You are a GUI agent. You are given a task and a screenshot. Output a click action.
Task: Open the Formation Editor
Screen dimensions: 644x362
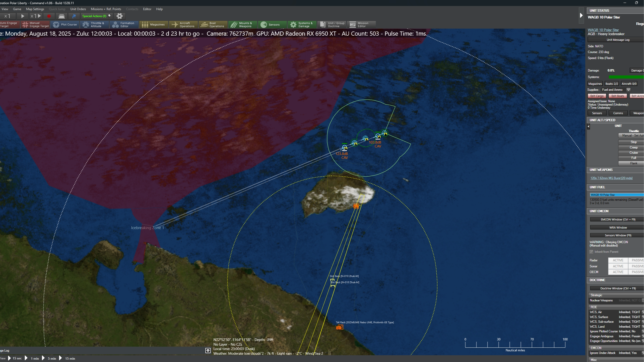pos(124,24)
